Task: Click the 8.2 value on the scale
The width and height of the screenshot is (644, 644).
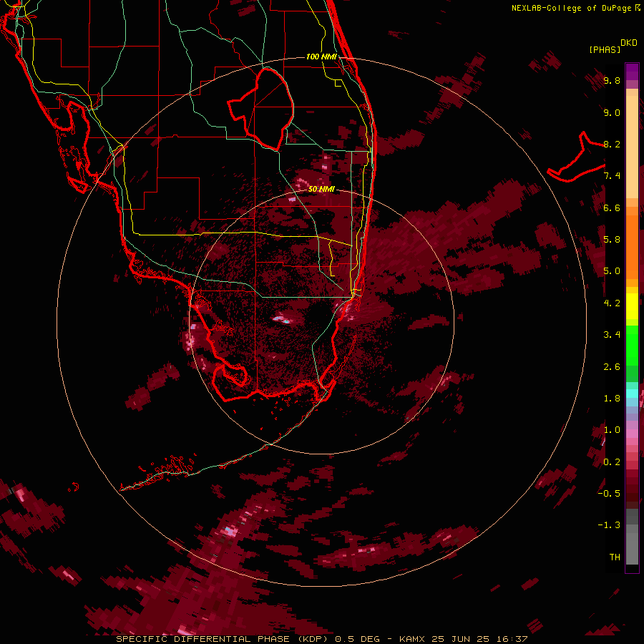Action: pyautogui.click(x=612, y=144)
